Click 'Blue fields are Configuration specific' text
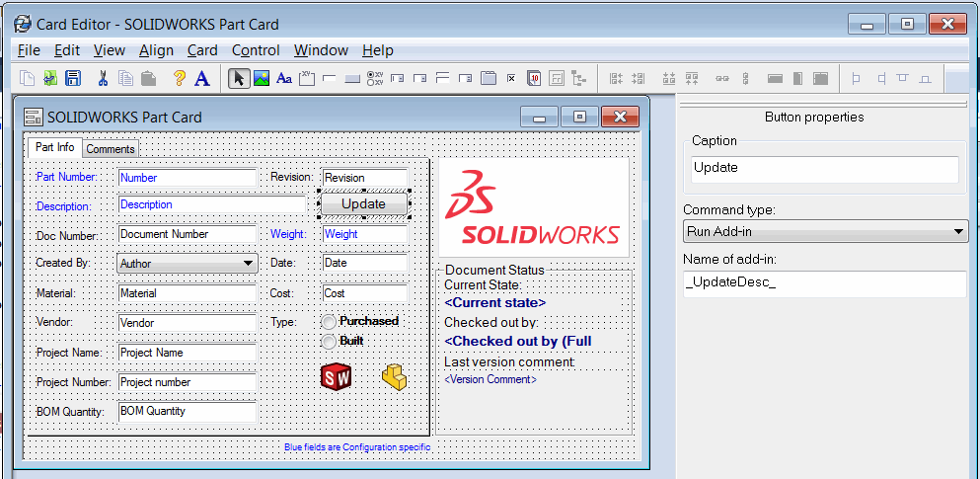 click(x=357, y=447)
